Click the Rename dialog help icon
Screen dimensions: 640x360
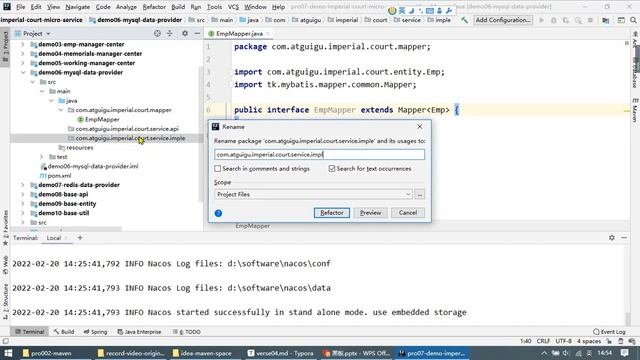(x=218, y=213)
